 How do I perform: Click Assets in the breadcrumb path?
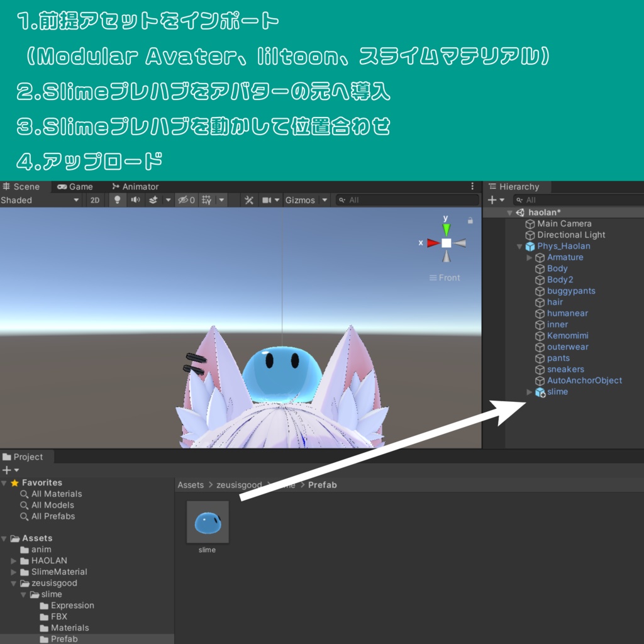(191, 485)
